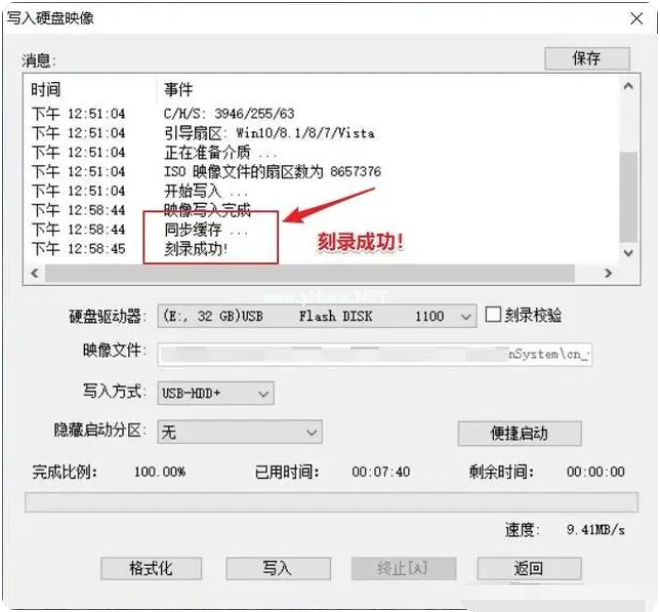Click the message log scroll-down arrow
Viewport: 660px width, 612px height.
coord(628,253)
